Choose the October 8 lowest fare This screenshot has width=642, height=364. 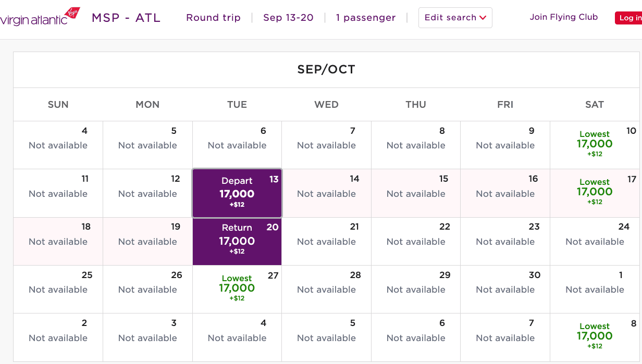click(x=594, y=337)
